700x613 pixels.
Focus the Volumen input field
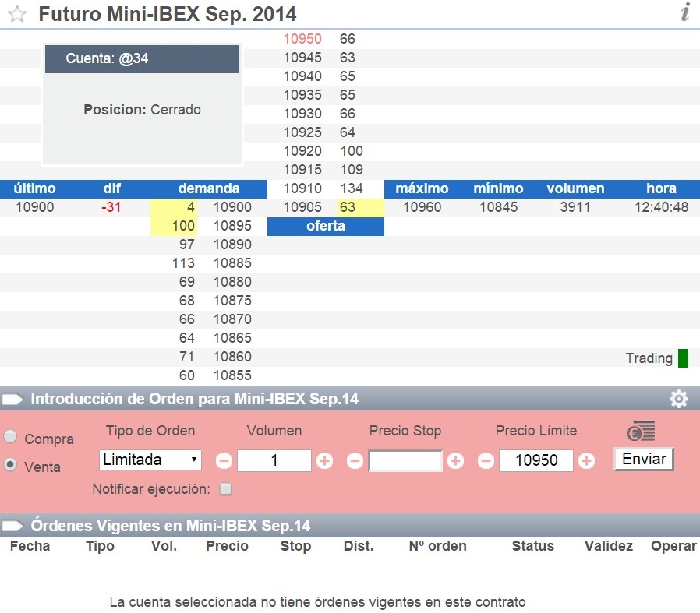point(274,460)
